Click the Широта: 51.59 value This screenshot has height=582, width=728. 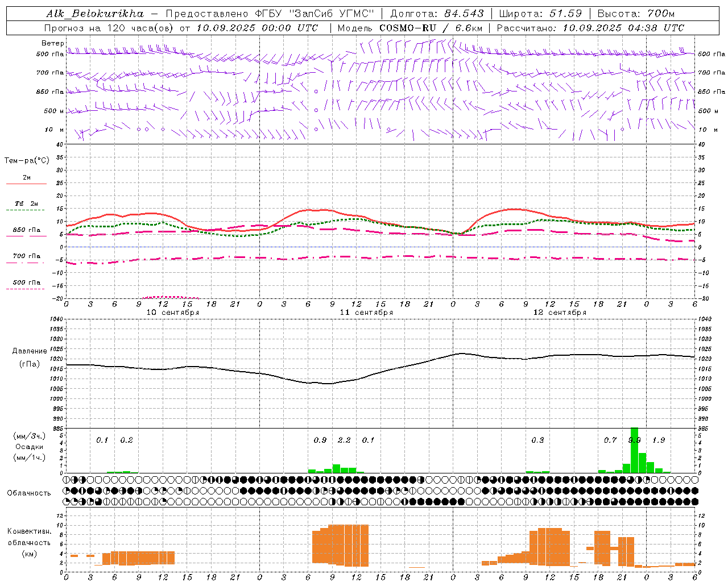point(540,14)
